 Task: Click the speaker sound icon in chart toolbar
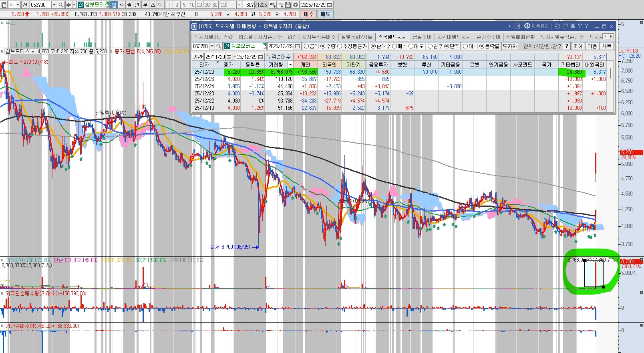click(68, 5)
